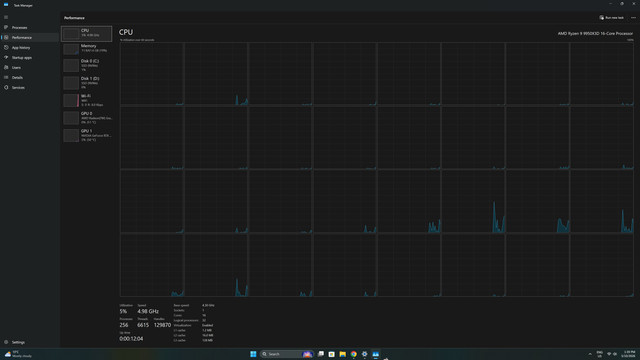Launch Google Chrome from taskbar

coord(353,354)
